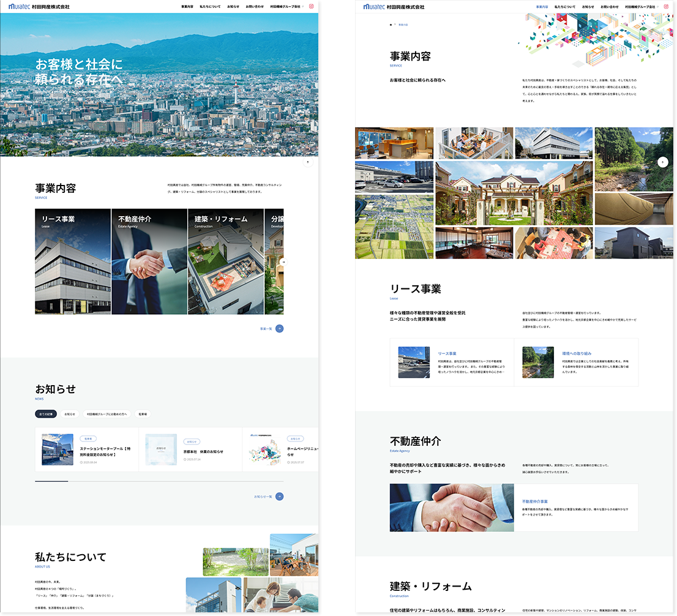Open お知らせ in the right page navigation
The height and width of the screenshot is (616, 677).
coord(588,7)
